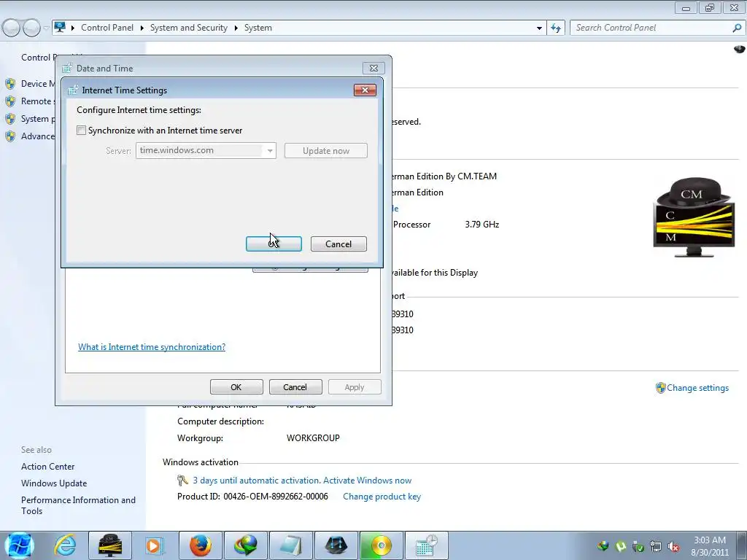Viewport: 747px width, 560px height.
Task: Open Windows Update under See also
Action: click(54, 483)
